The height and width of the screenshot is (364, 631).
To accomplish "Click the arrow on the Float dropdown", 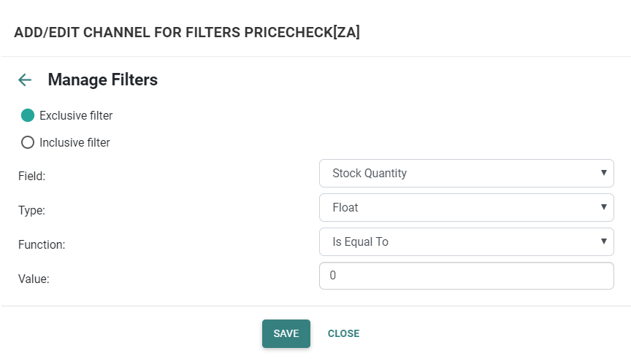I will (x=603, y=207).
